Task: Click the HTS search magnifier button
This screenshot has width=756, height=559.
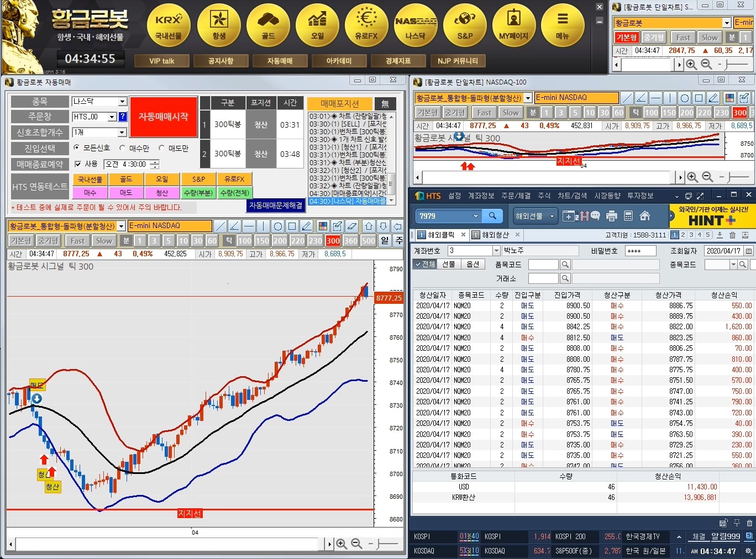Action: coord(492,216)
